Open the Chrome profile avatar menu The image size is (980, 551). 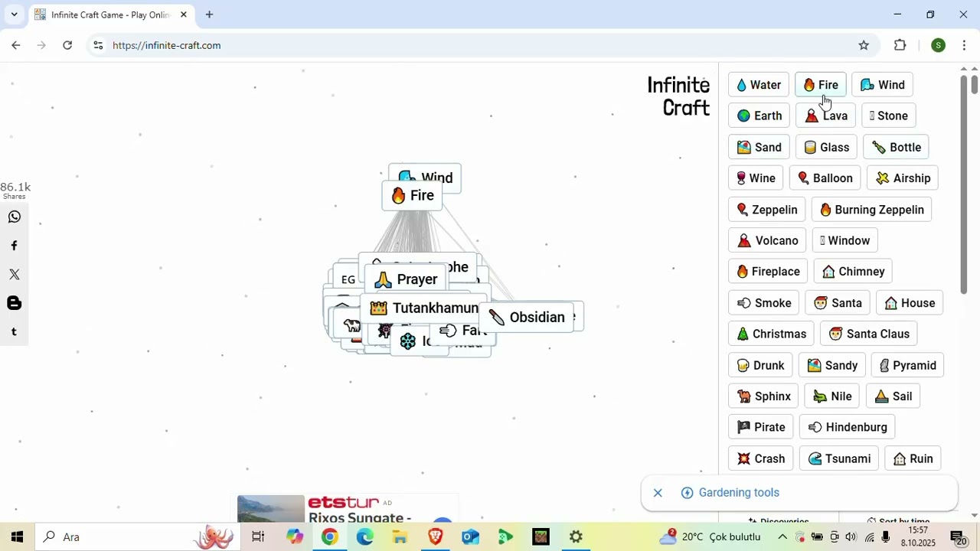938,45
